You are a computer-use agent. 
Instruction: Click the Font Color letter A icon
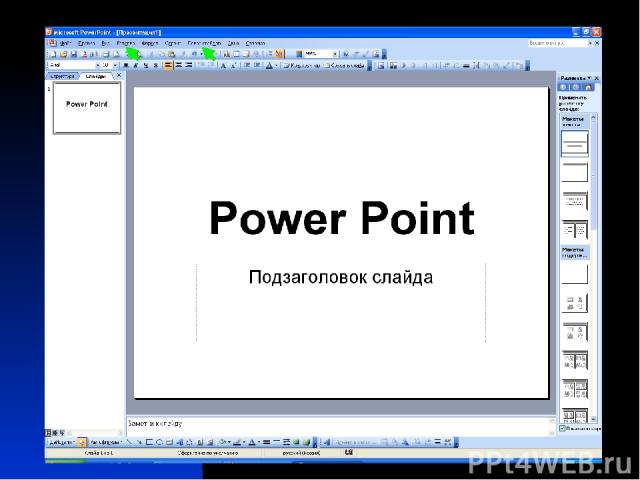click(x=269, y=65)
